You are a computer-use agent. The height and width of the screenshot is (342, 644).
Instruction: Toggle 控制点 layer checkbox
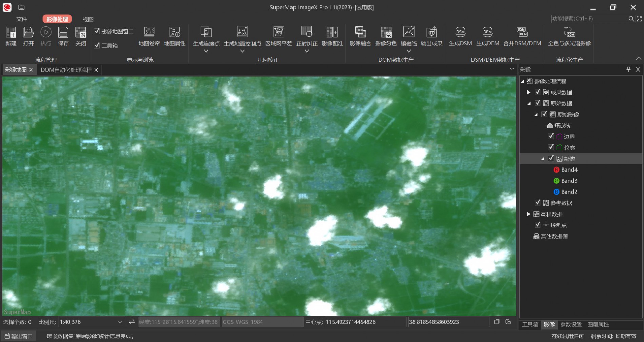tap(538, 225)
